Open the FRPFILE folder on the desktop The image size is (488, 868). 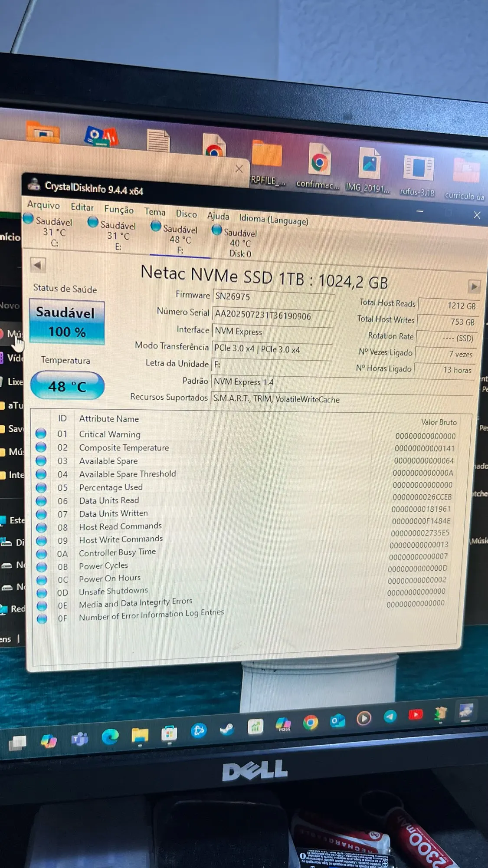267,163
